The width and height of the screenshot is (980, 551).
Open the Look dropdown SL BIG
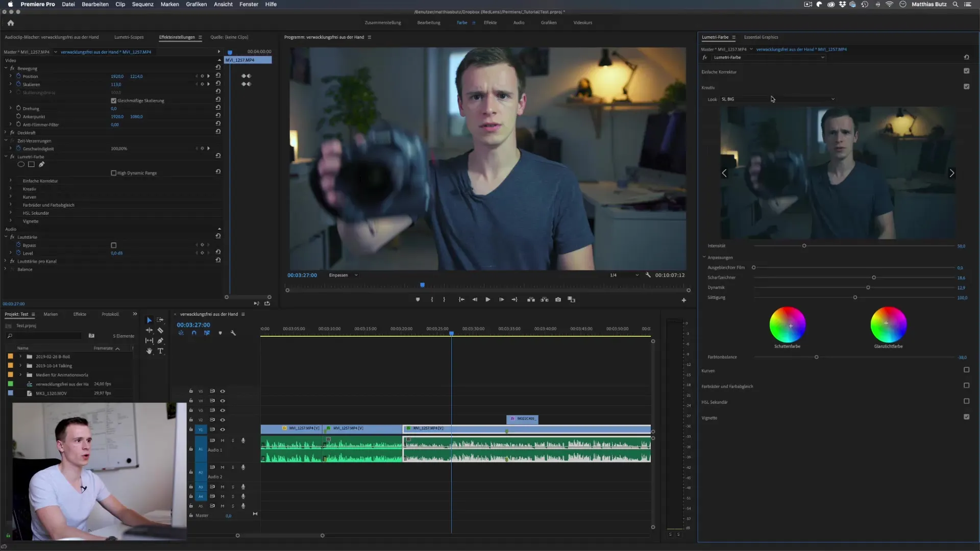[777, 99]
